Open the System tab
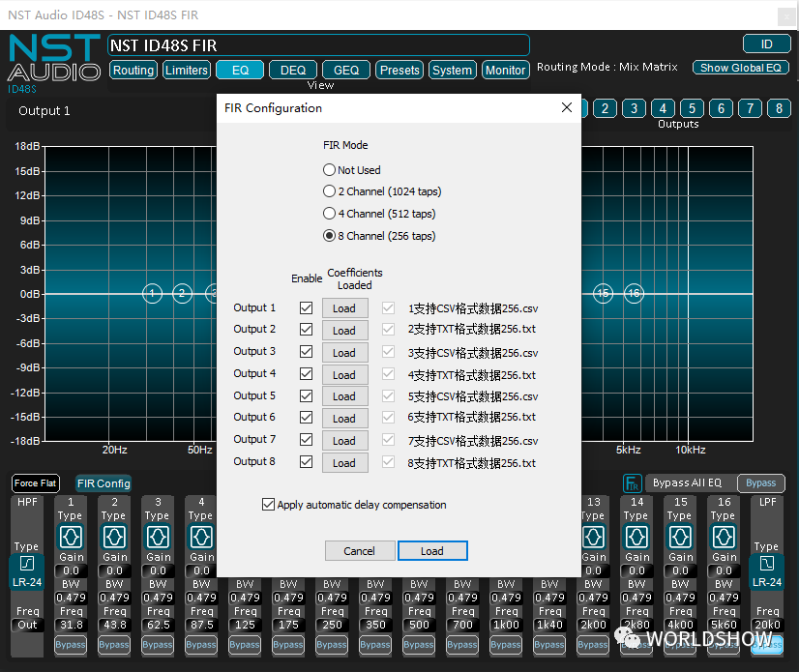The height and width of the screenshot is (672, 799). 453,70
